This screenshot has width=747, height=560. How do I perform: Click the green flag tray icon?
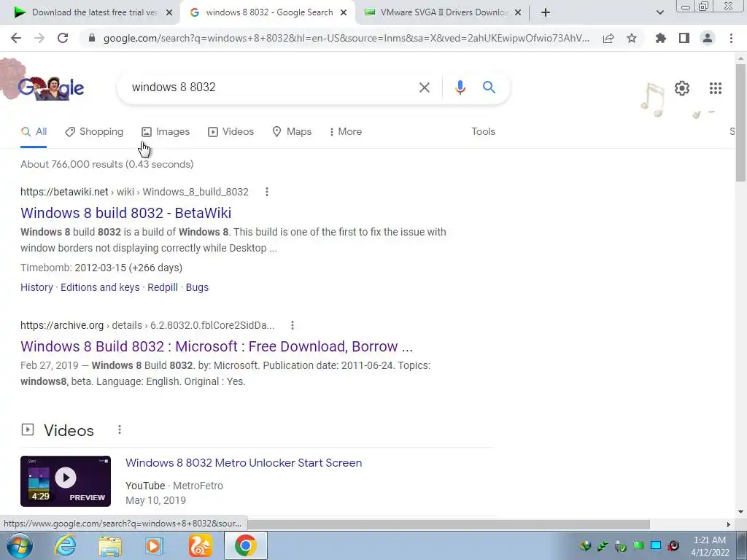coord(638,545)
